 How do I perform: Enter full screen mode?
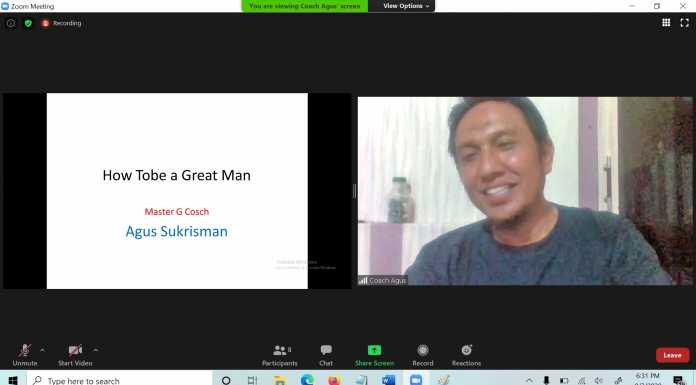(x=684, y=23)
